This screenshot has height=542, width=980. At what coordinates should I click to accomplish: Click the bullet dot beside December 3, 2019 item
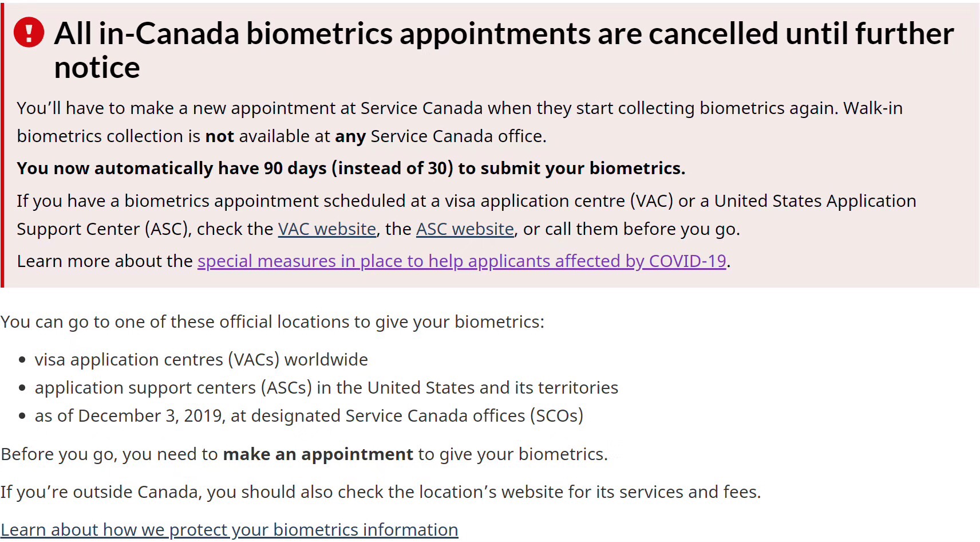coord(22,416)
